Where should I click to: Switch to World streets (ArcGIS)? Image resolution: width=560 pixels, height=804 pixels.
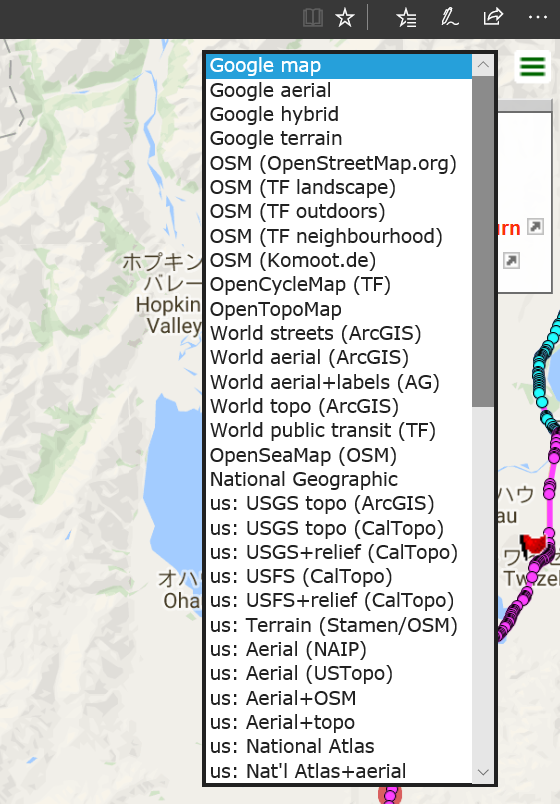point(338,333)
